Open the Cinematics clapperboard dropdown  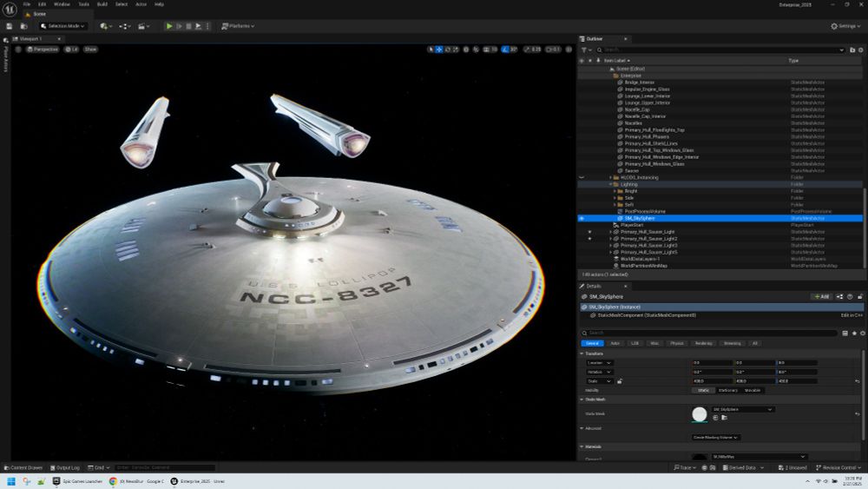(x=144, y=26)
